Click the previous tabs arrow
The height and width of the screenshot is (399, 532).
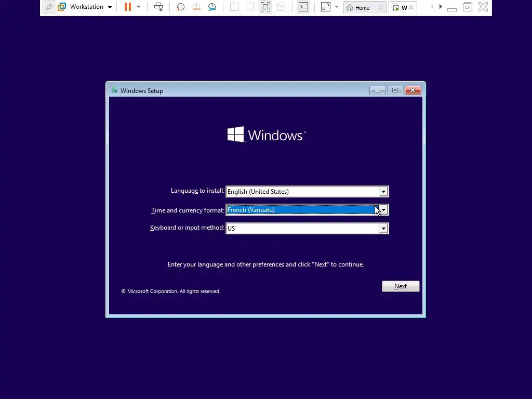coord(432,7)
